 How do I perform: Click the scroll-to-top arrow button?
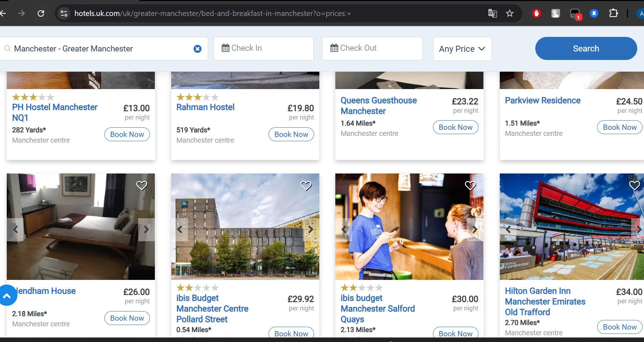tap(7, 295)
